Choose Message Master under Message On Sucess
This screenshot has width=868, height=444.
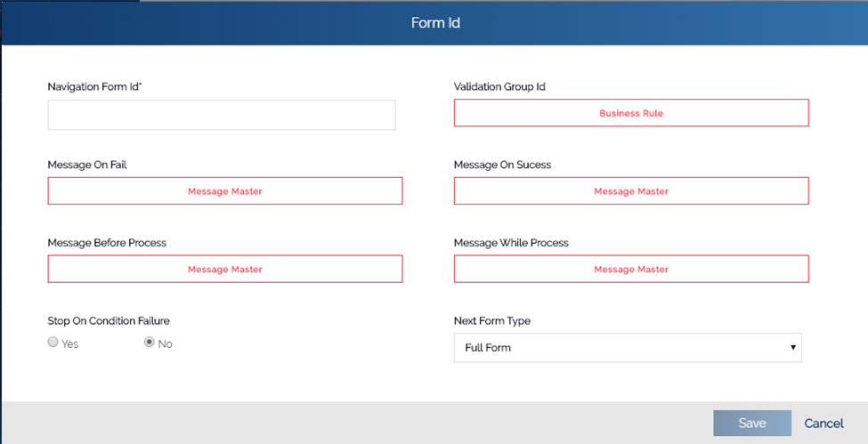(x=631, y=191)
